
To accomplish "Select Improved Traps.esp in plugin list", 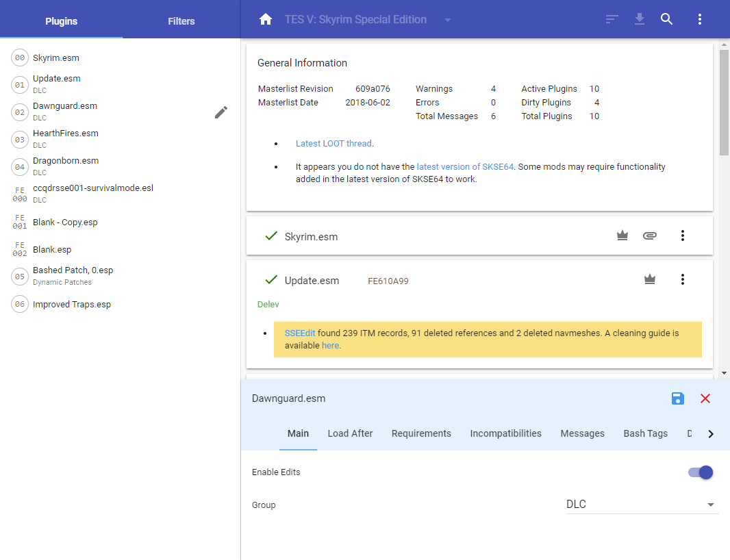I will click(x=72, y=305).
